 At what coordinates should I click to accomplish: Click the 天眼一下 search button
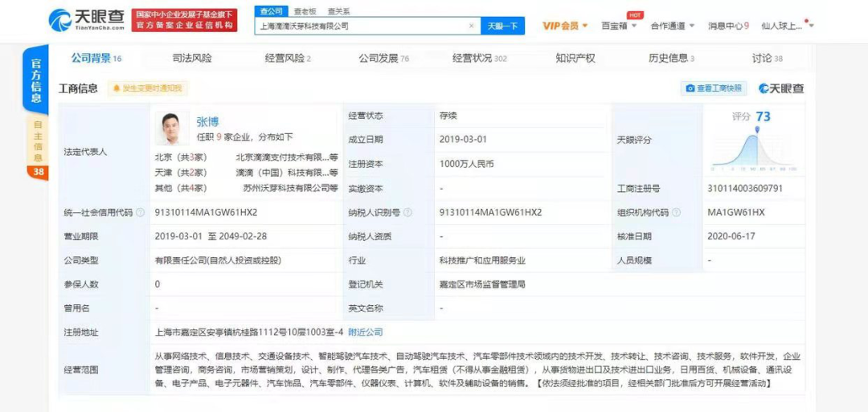pyautogui.click(x=502, y=26)
